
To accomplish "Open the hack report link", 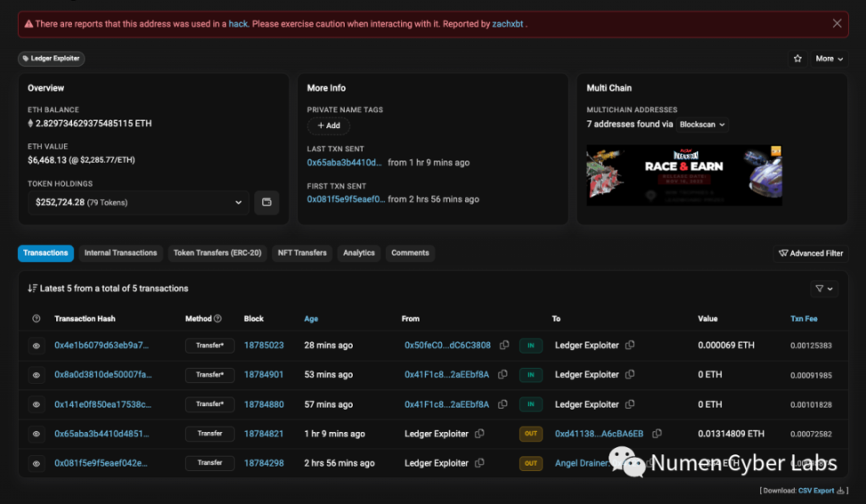I will pyautogui.click(x=238, y=24).
